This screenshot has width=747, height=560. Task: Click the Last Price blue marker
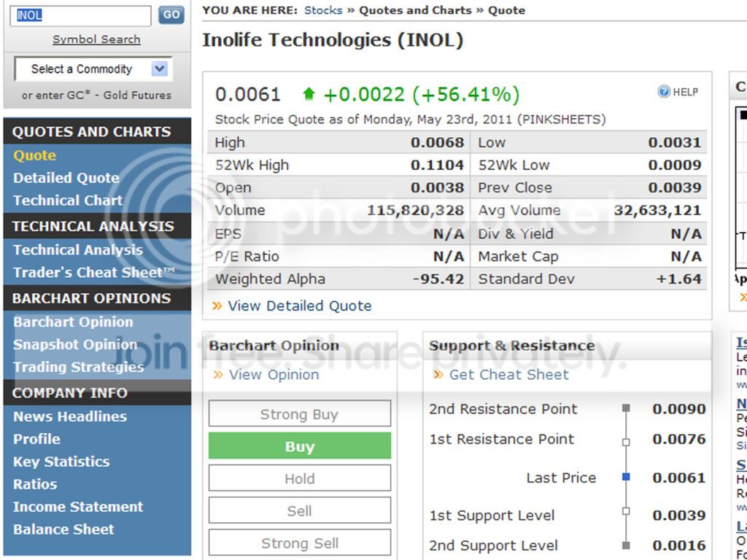click(626, 477)
